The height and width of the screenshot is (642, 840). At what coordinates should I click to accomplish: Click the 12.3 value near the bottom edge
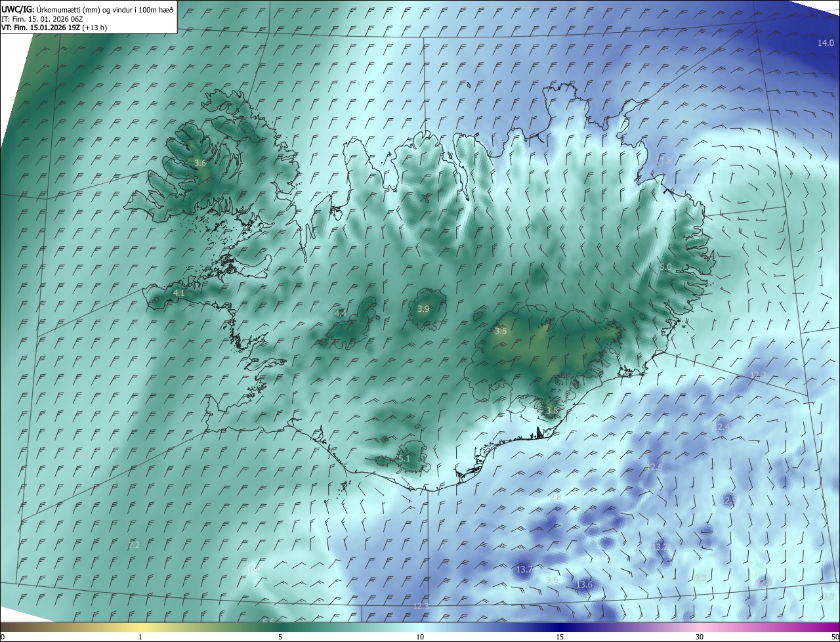click(421, 606)
